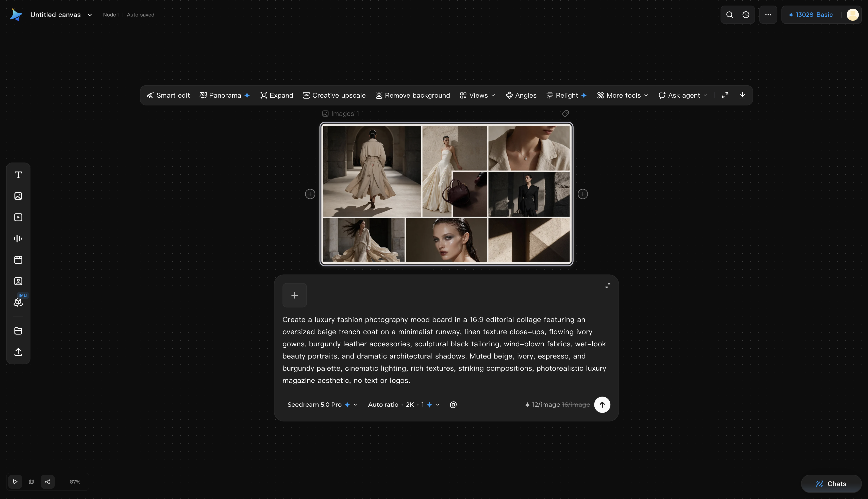Open the Beta 3D cube tool
868x499 pixels.
point(18,302)
